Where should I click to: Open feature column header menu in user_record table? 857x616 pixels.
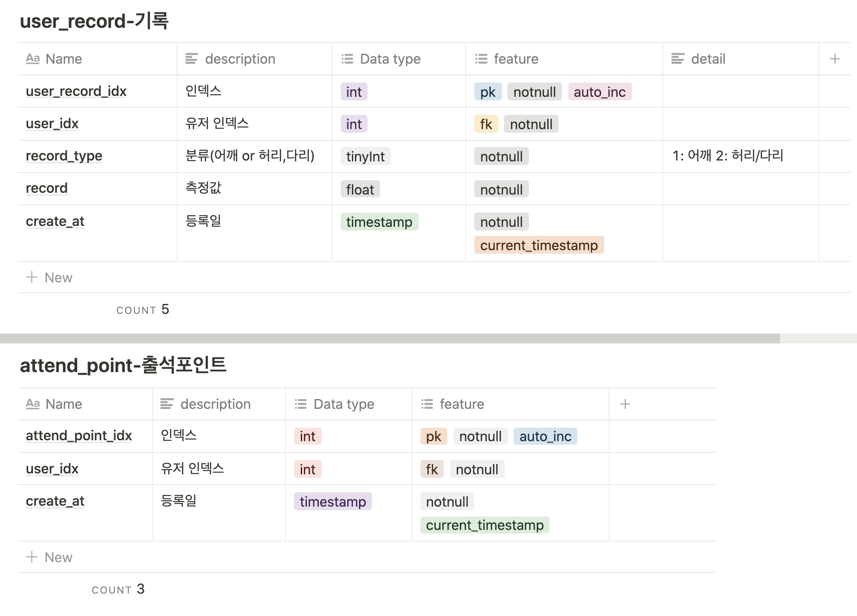(x=564, y=59)
